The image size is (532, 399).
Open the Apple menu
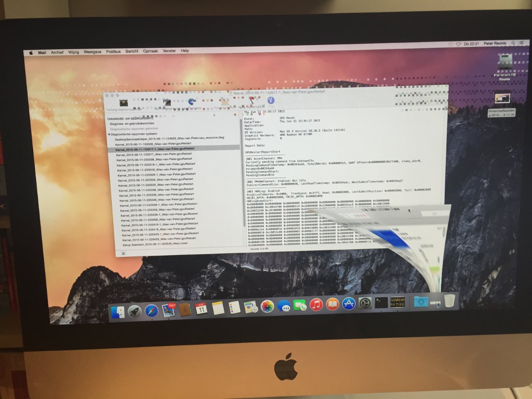pos(31,53)
